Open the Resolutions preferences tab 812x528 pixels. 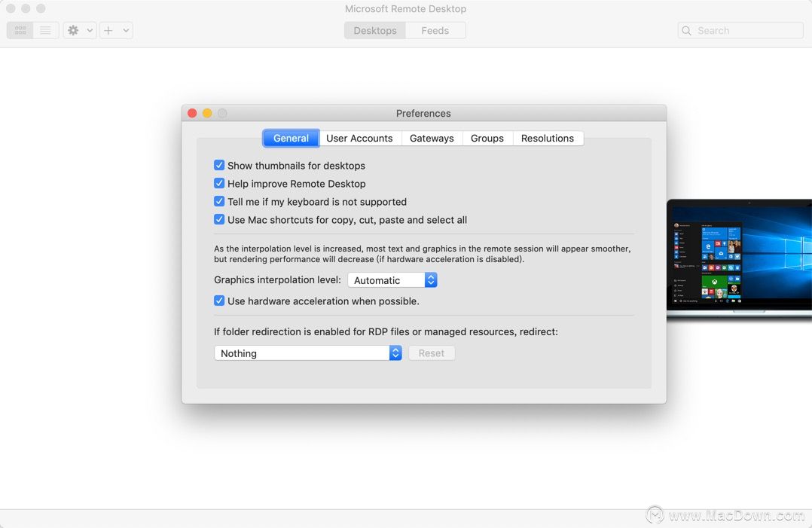click(548, 138)
